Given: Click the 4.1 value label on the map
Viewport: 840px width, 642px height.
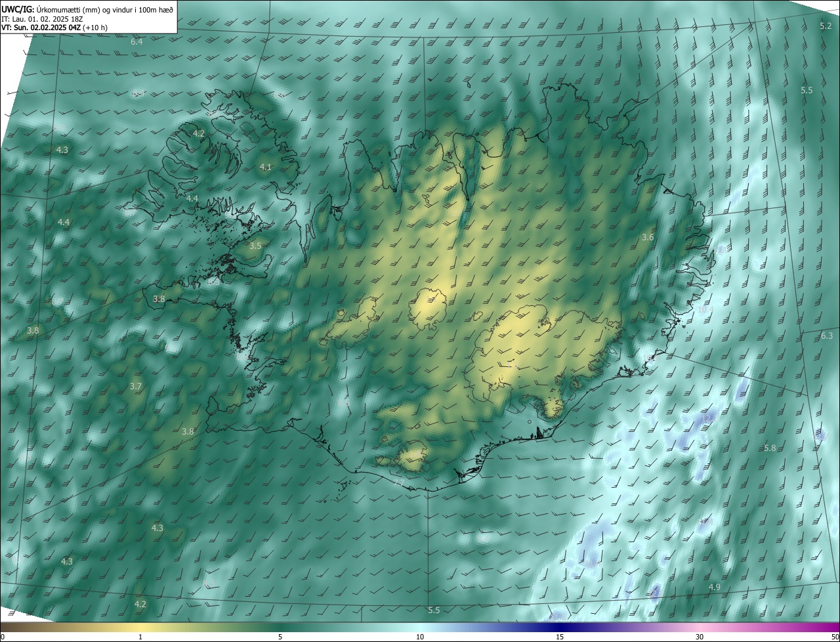Looking at the screenshot, I should pos(265,167).
